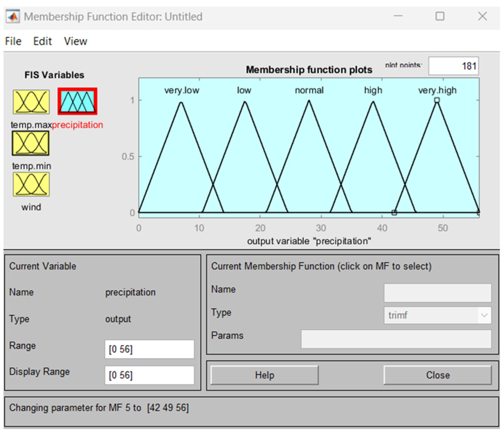Click the MATLAB logo in title bar
This screenshot has height=433, width=504.
(13, 17)
